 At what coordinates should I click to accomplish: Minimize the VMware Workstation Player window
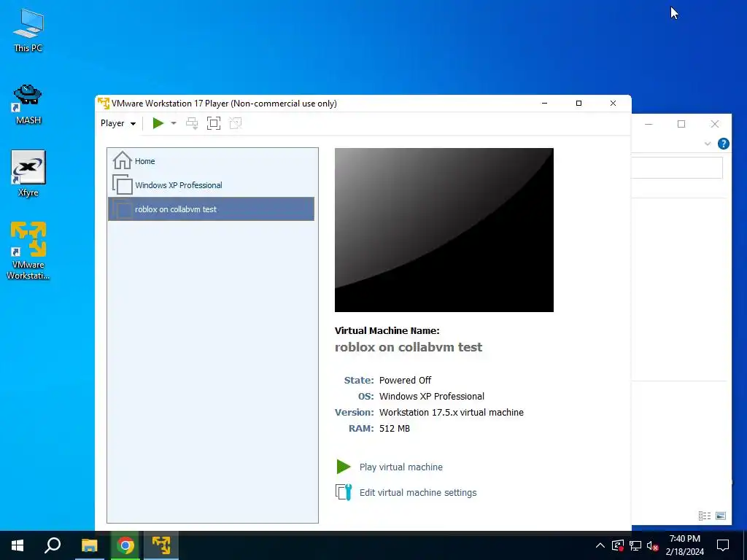pyautogui.click(x=544, y=104)
